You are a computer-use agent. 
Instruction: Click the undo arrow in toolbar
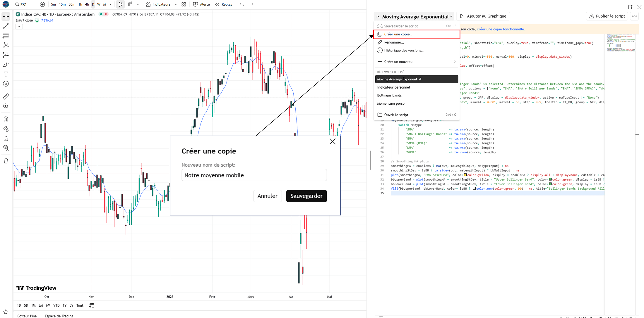[x=242, y=4]
